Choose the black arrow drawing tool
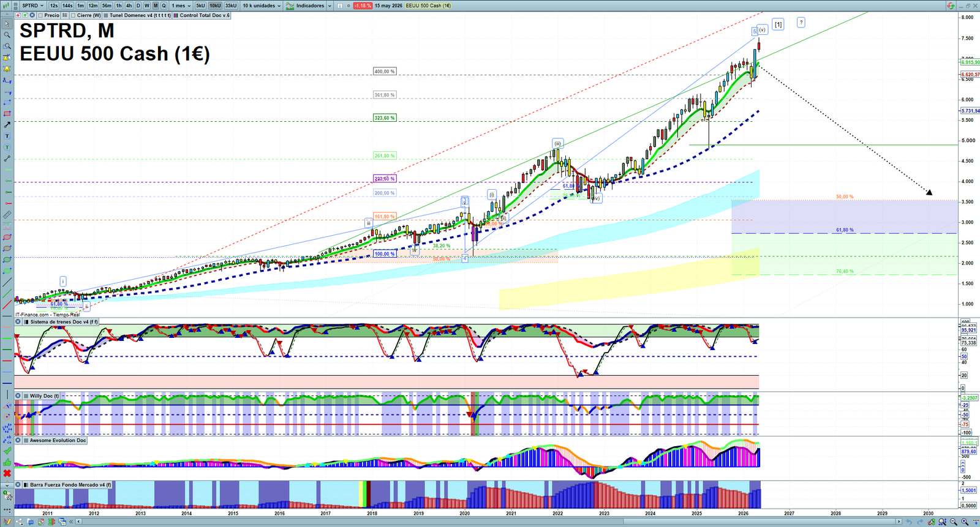The image size is (980, 527). 7,125
